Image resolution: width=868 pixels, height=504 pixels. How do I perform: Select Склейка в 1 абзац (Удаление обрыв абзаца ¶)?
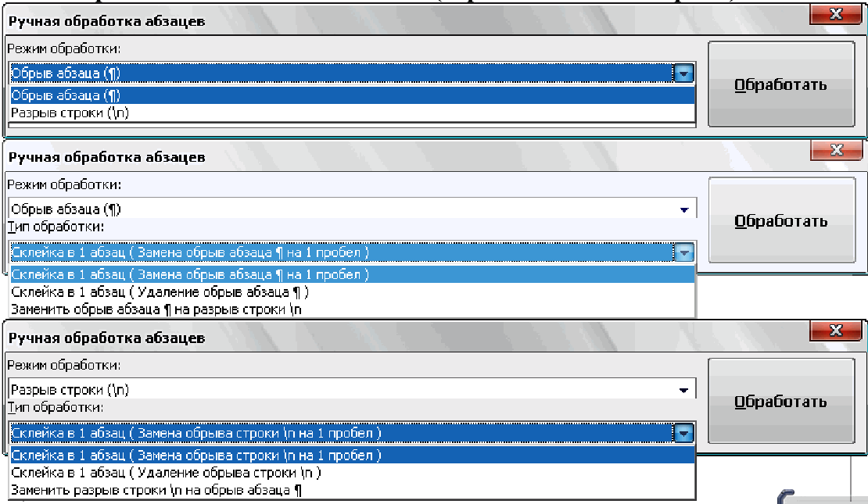coord(353,292)
